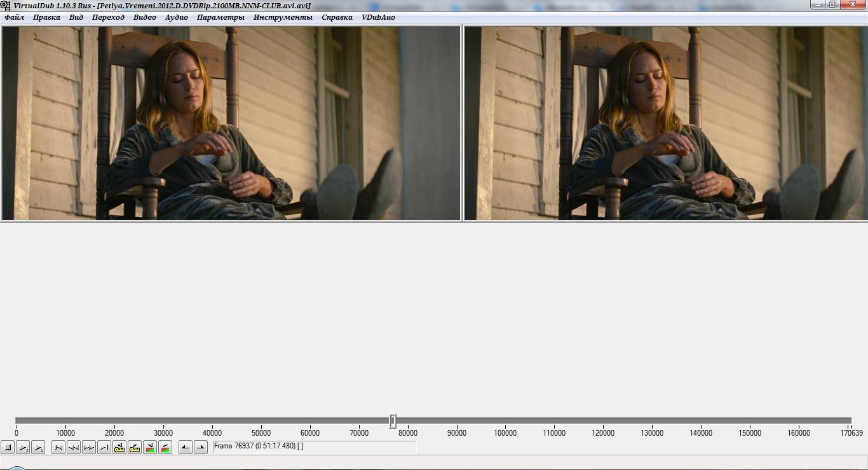Click the 20000 tick label
868x470 pixels.
[x=114, y=433]
